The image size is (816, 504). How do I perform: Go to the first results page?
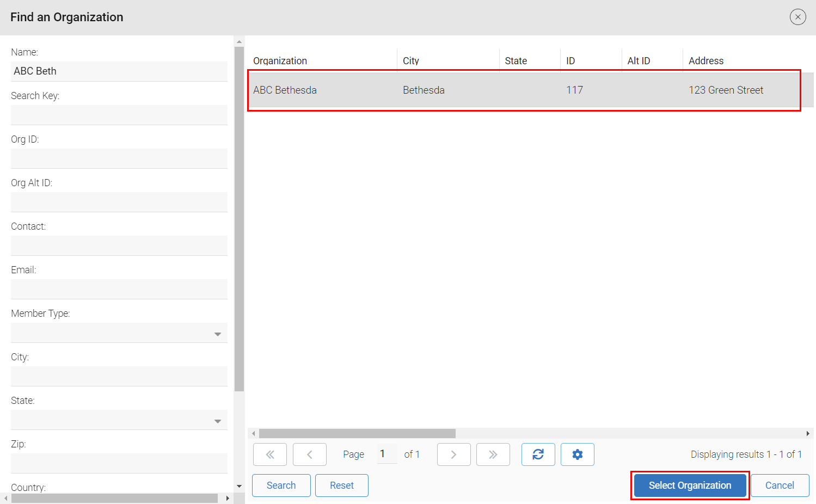tap(270, 454)
